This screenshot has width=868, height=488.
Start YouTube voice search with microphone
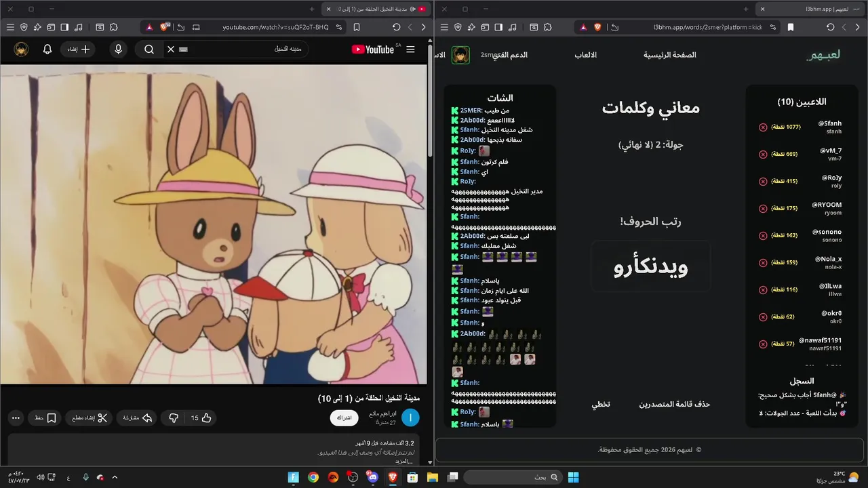click(x=119, y=49)
